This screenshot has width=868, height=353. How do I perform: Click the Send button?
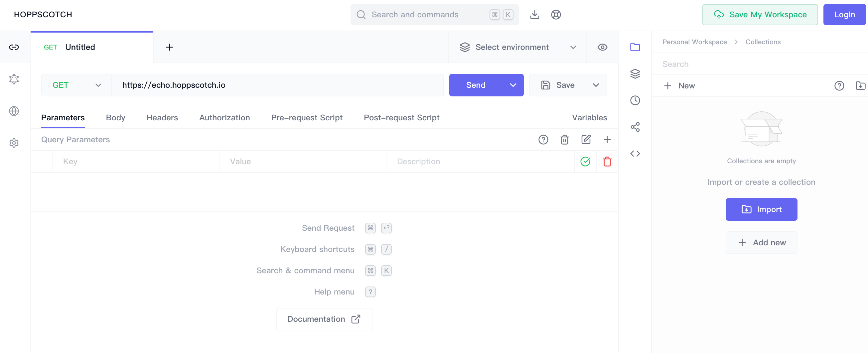(476, 85)
